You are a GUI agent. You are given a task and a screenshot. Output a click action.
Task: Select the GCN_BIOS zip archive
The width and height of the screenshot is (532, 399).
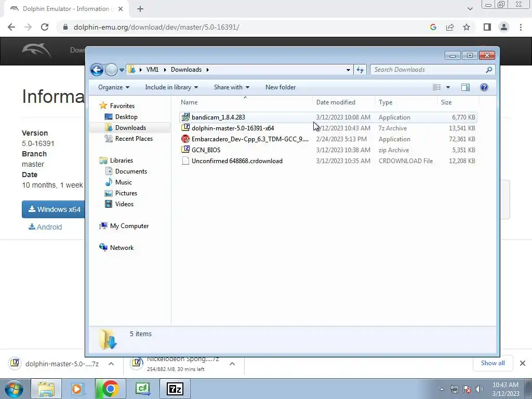[x=206, y=150]
